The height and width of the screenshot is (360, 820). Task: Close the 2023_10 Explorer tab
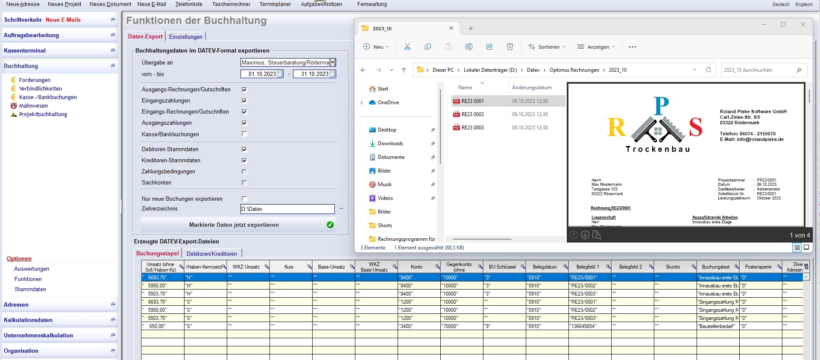(x=451, y=28)
